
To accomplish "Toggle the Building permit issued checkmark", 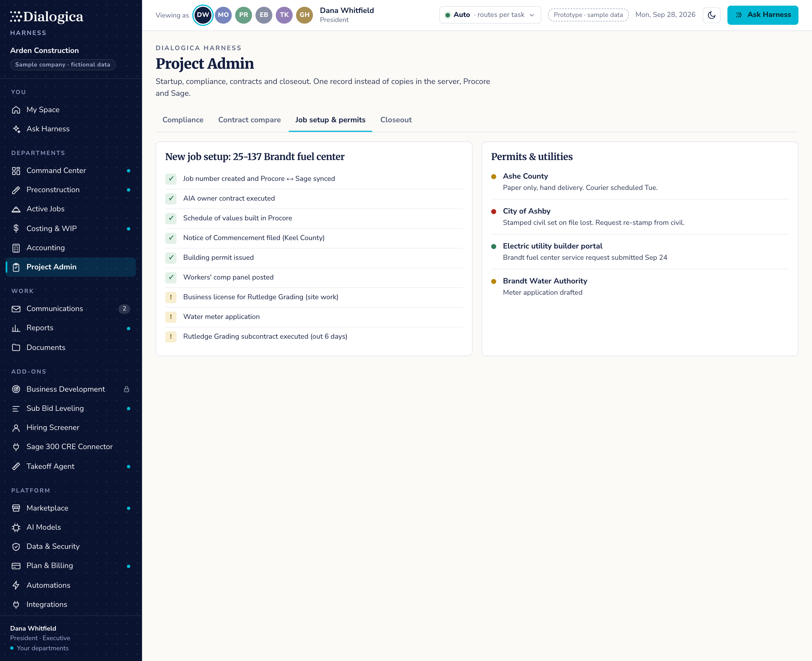I will (x=171, y=258).
